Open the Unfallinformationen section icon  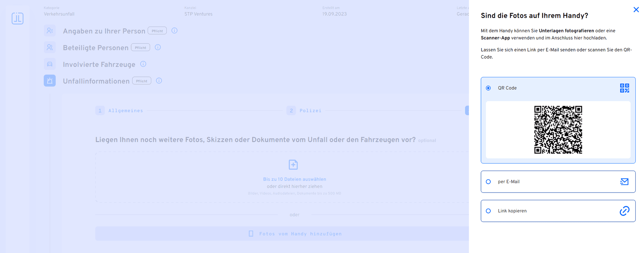coord(50,81)
